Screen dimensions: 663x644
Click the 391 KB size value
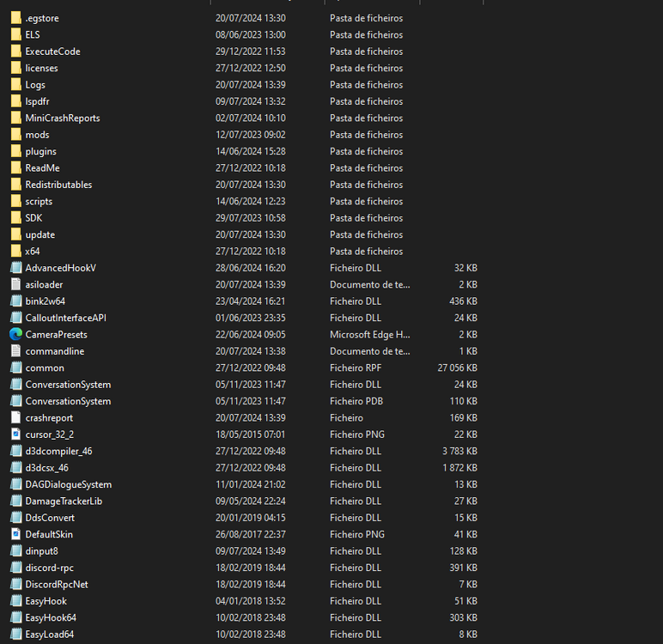[x=463, y=568]
